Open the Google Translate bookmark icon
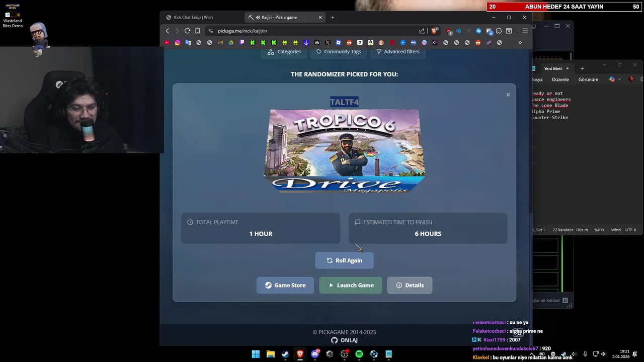This screenshot has height=362, width=644. pos(188,43)
